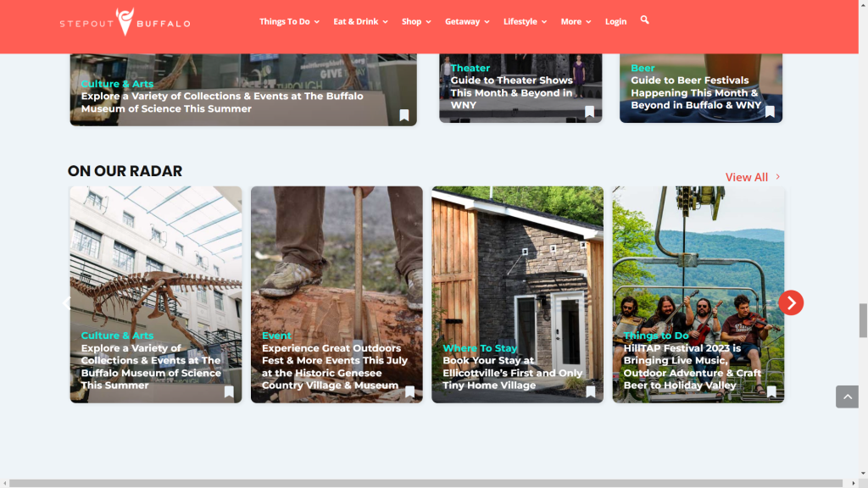The width and height of the screenshot is (868, 488).
Task: Read HillTAP Festival 2023 article title
Action: 692,366
